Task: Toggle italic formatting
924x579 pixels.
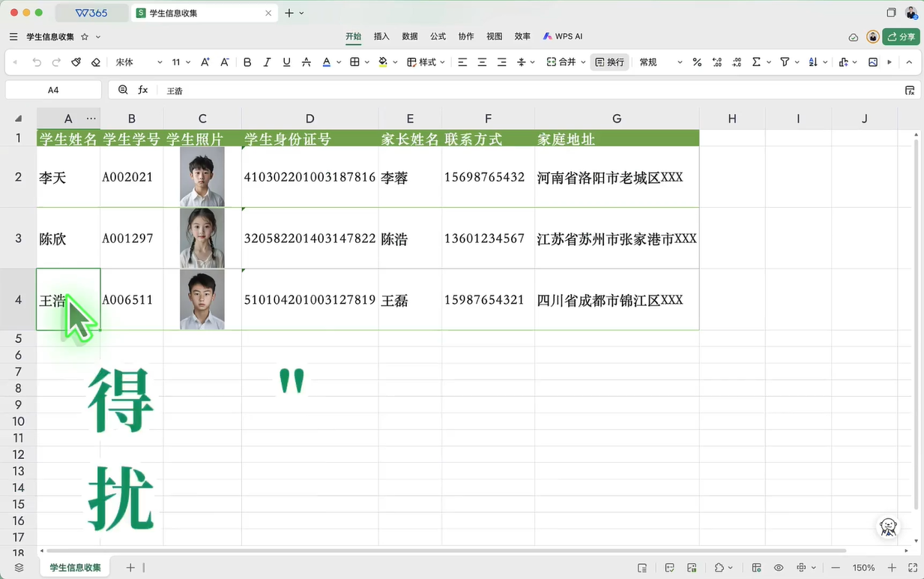Action: (x=267, y=62)
